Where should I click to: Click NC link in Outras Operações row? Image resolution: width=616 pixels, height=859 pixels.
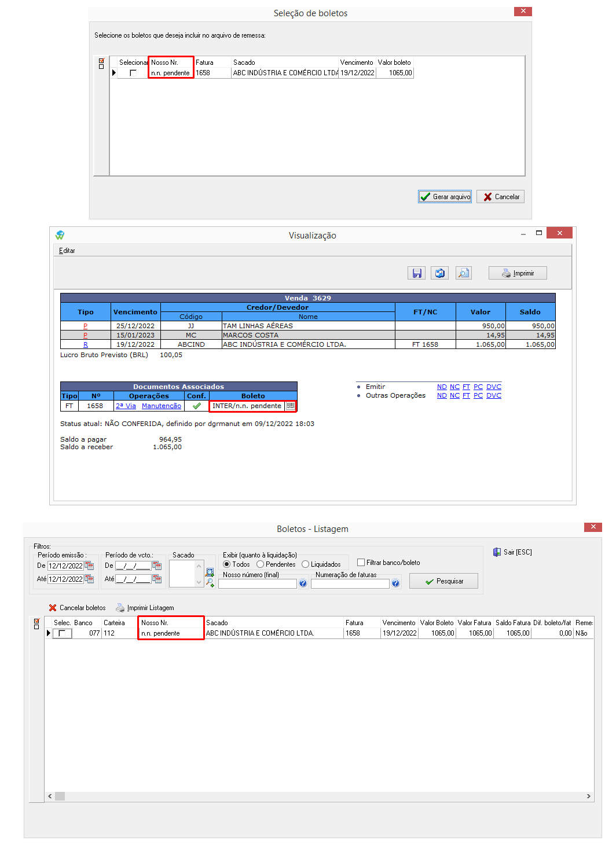[454, 395]
